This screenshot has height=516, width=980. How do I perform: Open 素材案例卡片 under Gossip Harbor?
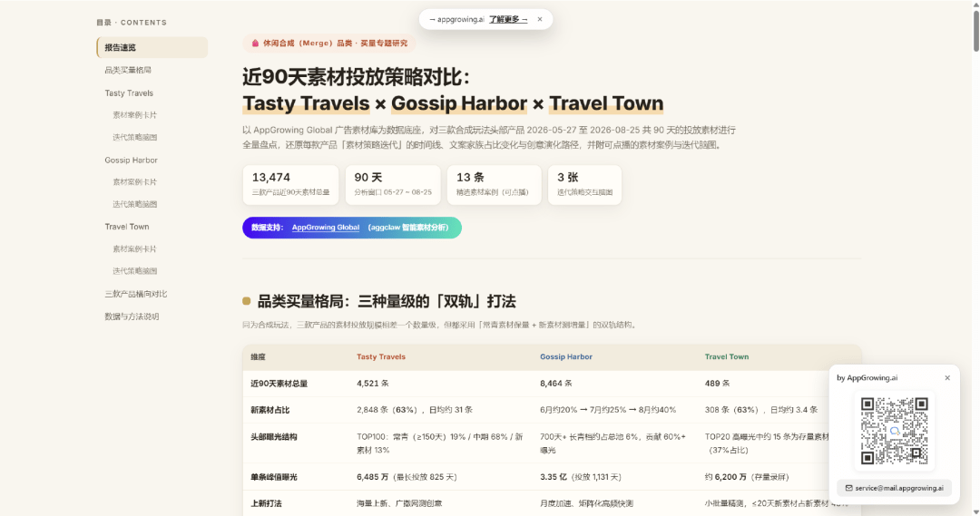[134, 181]
